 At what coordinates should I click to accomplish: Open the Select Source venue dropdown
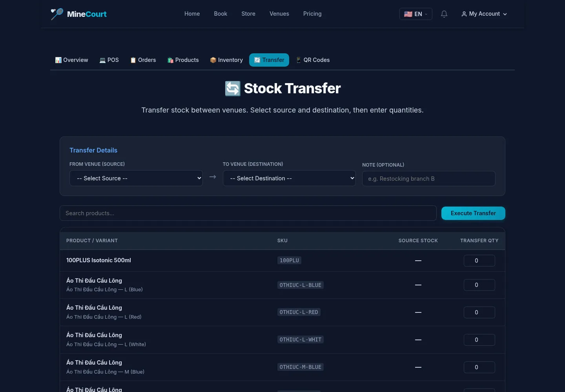(x=136, y=178)
